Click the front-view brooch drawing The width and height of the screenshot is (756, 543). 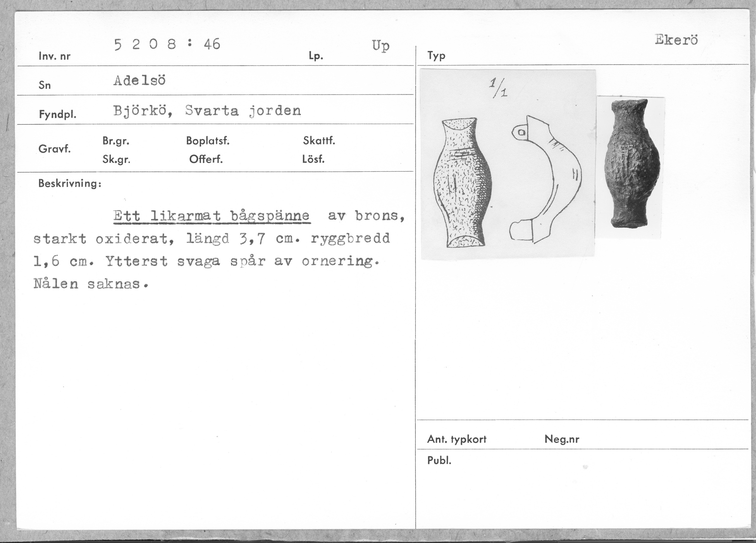(462, 182)
